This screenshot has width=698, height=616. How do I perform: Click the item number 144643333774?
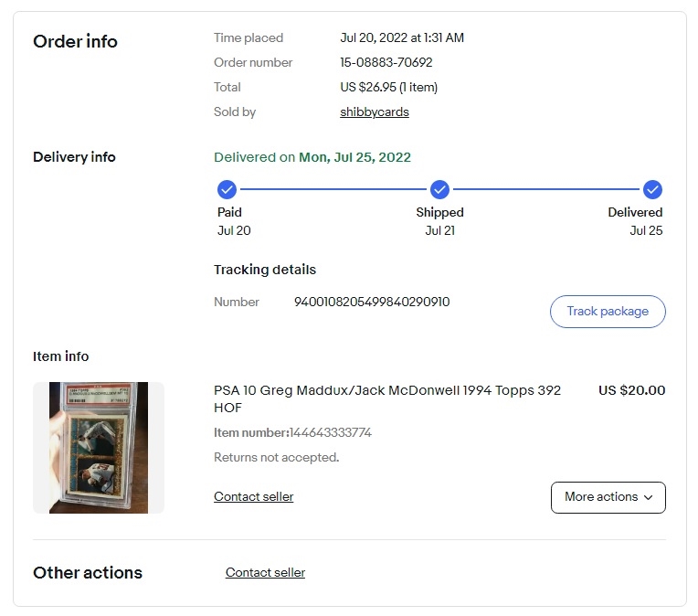coord(331,432)
